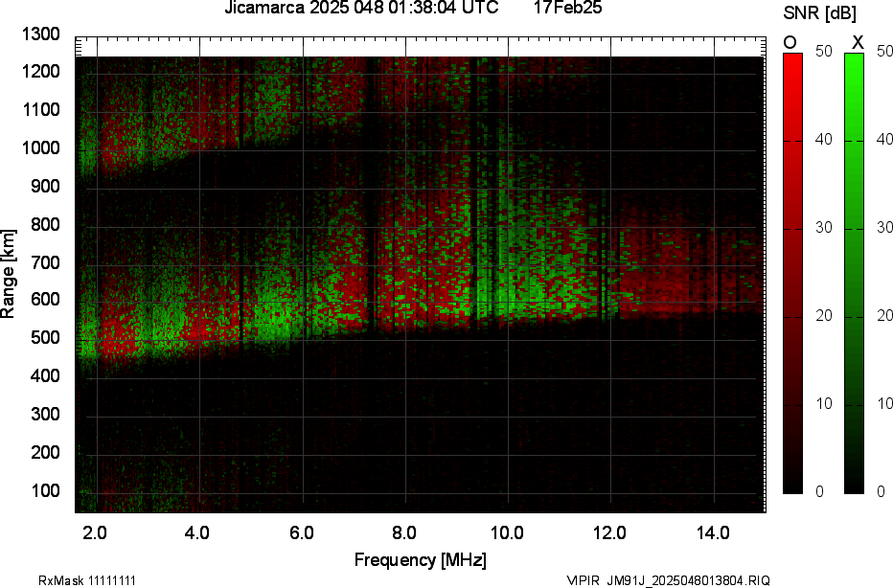
Task: Click the green X-mode SNR colorbar
Action: (854, 273)
